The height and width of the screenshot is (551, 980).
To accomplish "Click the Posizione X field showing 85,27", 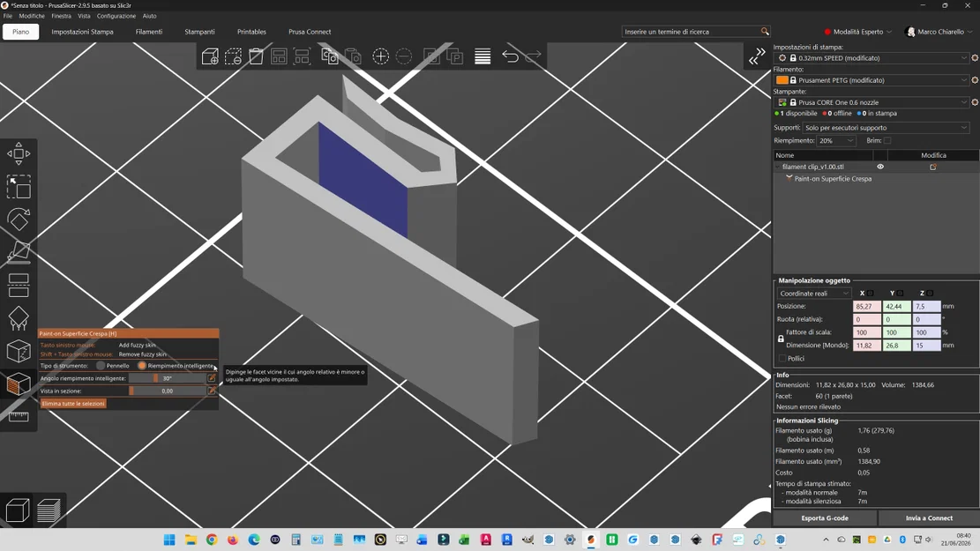I will 867,306.
